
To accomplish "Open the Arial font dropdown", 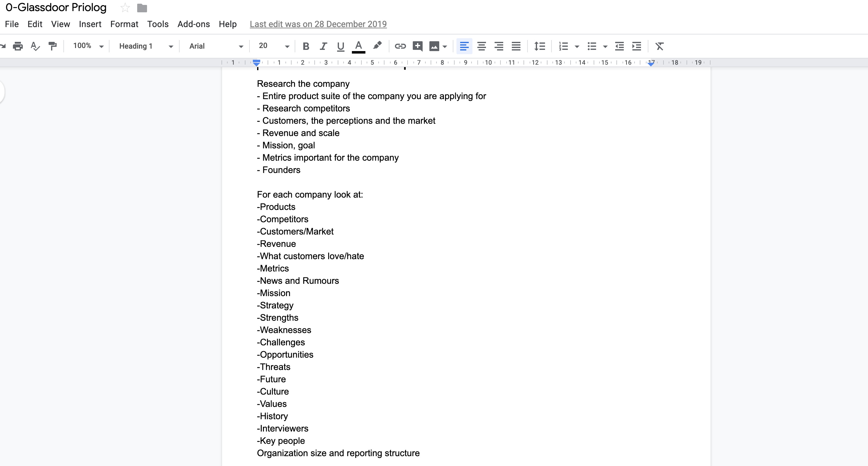I will coord(216,46).
